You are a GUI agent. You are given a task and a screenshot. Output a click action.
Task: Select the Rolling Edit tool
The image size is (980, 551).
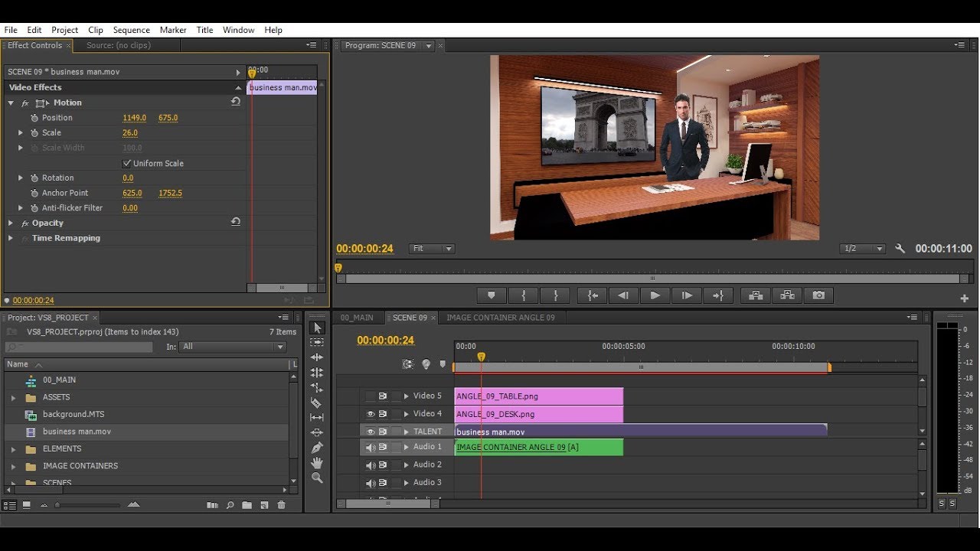[317, 373]
